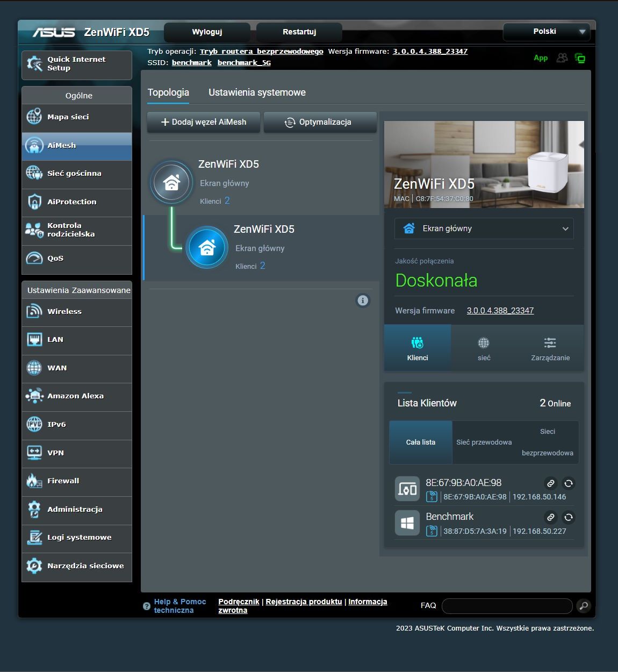618x672 pixels.
Task: Click child node Klienci count 2
Action: coord(263,266)
